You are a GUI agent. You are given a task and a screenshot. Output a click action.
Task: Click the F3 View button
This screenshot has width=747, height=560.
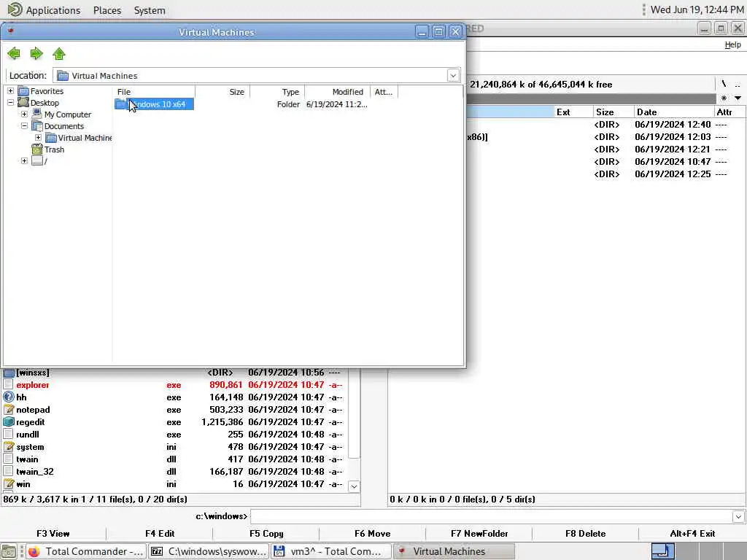[x=53, y=533]
